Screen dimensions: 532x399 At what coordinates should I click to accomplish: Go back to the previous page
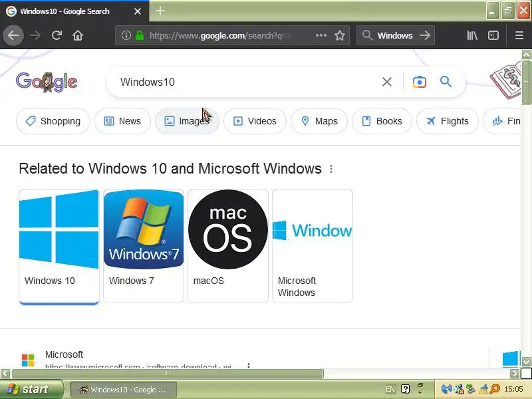(13, 35)
